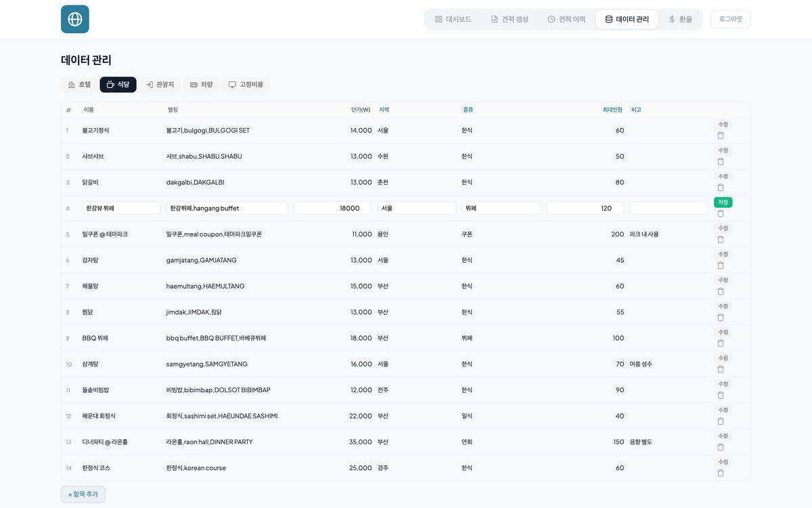
Task: Click the name field containing 한강뷰 뷔페
Action: [x=122, y=208]
